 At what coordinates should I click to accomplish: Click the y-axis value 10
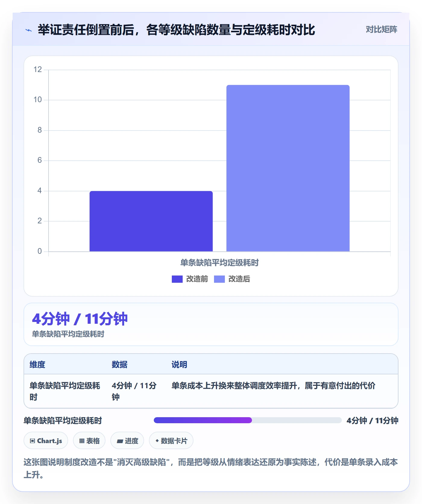[38, 100]
